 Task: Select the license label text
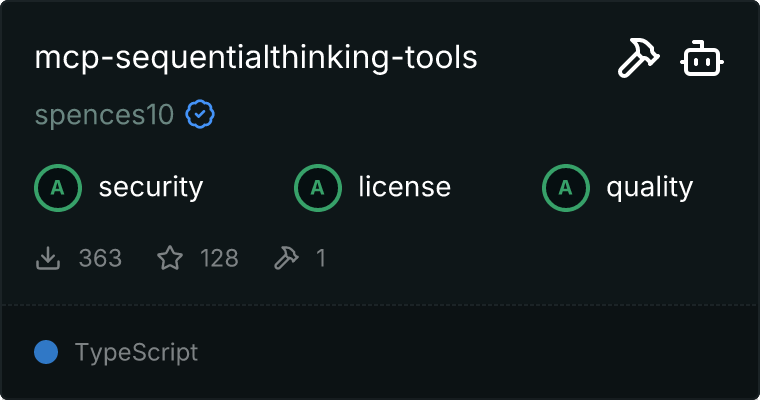[404, 187]
